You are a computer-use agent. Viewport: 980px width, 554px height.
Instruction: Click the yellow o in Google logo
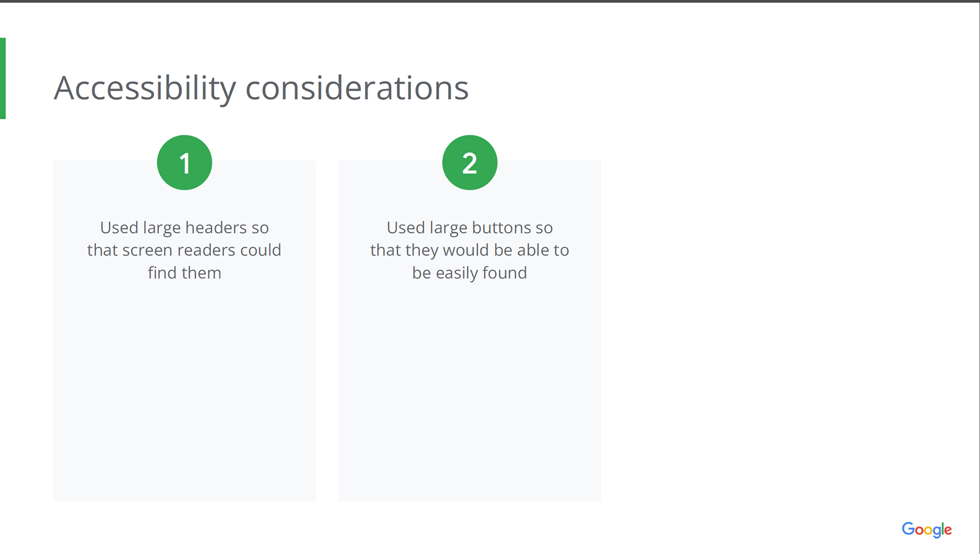928,531
